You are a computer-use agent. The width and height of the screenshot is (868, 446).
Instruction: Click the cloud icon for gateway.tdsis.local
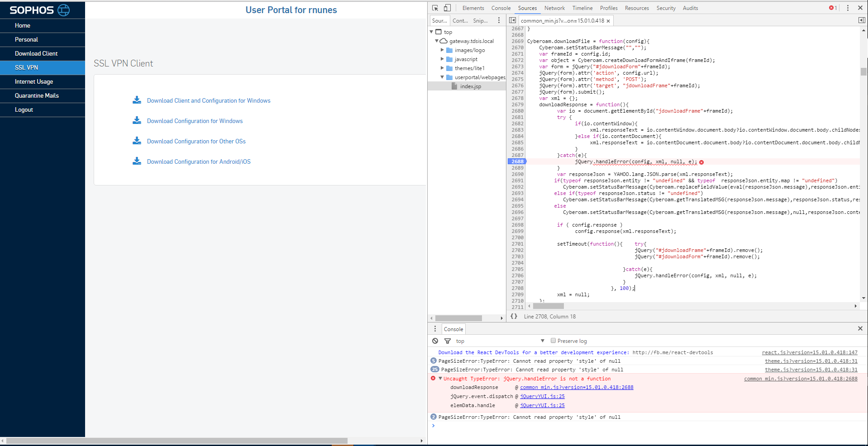click(x=444, y=41)
